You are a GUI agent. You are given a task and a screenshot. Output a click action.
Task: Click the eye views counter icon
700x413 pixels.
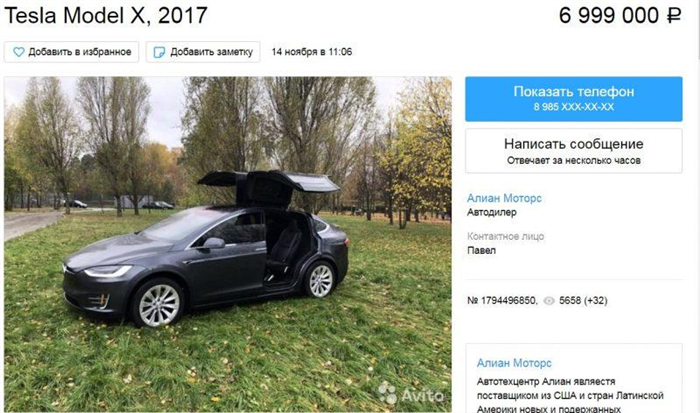click(549, 301)
